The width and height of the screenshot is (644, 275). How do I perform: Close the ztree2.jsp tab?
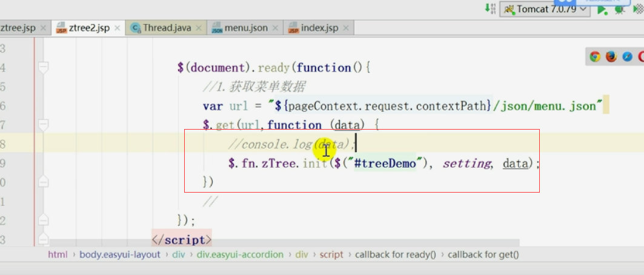pos(117,28)
